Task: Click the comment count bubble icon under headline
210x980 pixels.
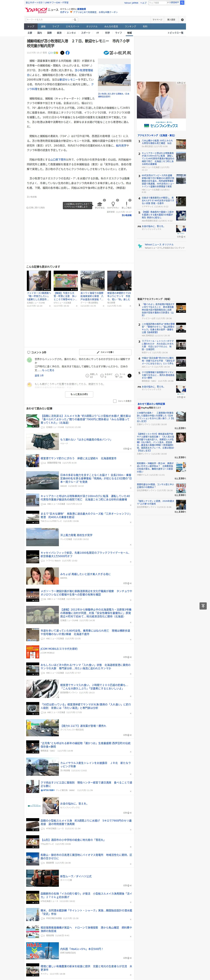Action: pyautogui.click(x=50, y=53)
